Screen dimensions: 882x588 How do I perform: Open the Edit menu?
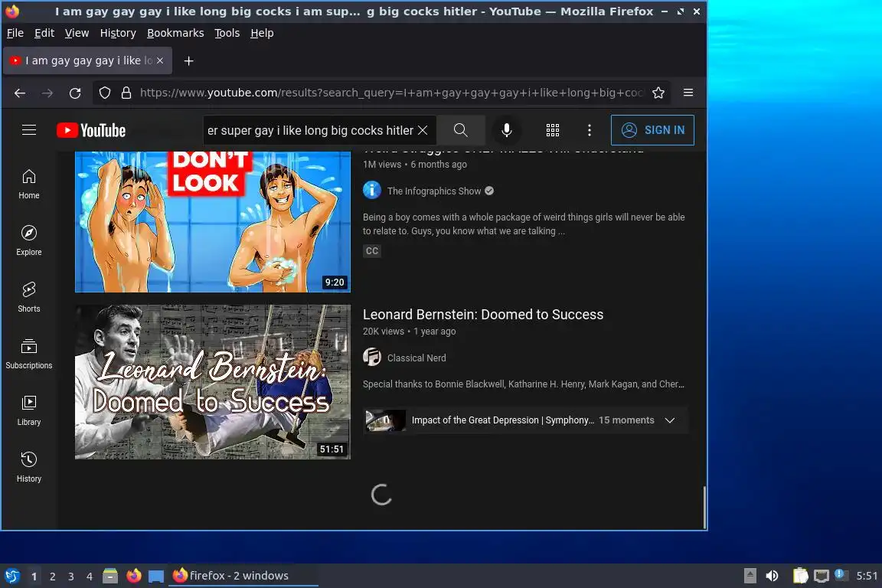(44, 33)
